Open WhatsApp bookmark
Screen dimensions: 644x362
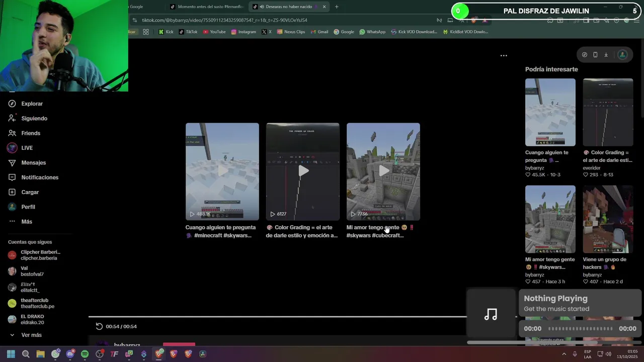coord(372,32)
